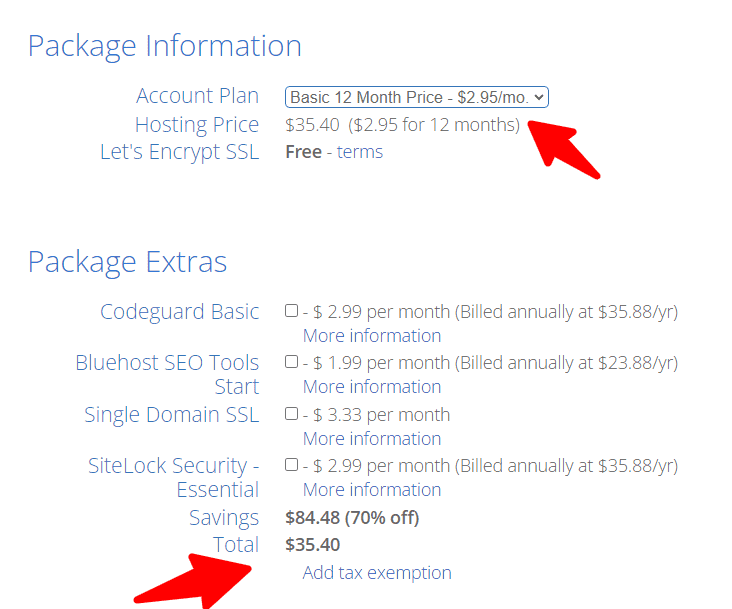
Task: Open the Let's Encrypt SSL terms link
Action: (x=360, y=152)
